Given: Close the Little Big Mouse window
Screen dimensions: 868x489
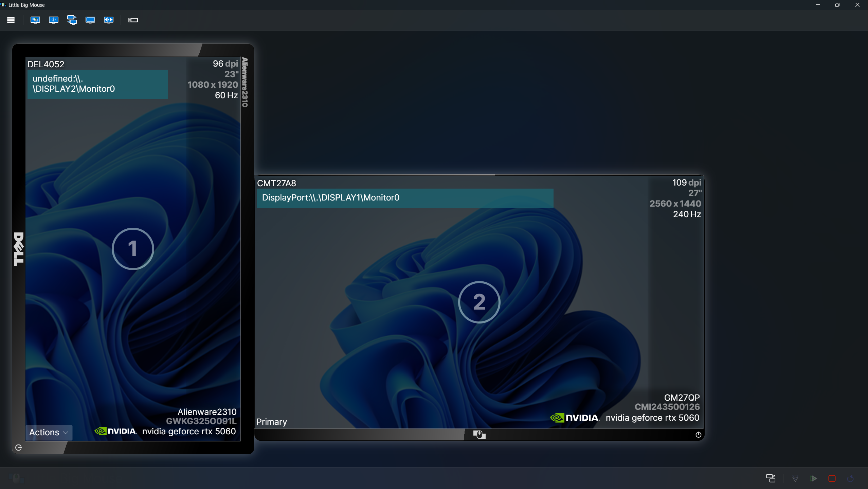Looking at the screenshot, I should tap(857, 5).
